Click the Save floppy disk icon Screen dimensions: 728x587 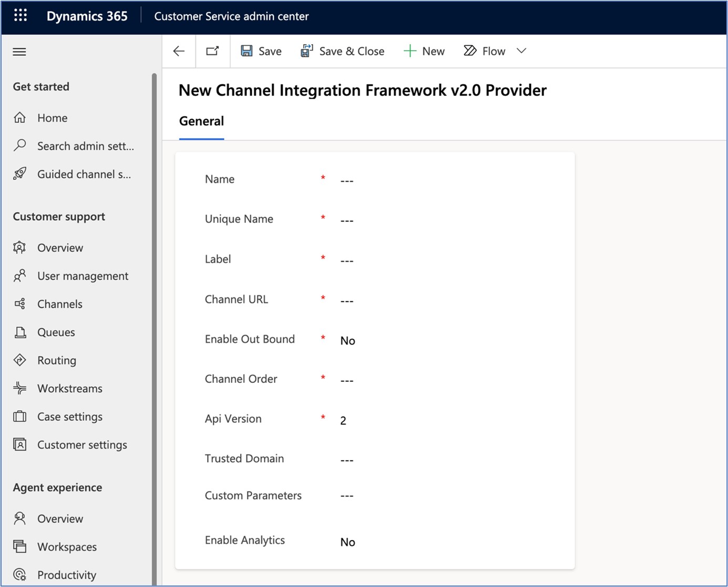pyautogui.click(x=247, y=51)
